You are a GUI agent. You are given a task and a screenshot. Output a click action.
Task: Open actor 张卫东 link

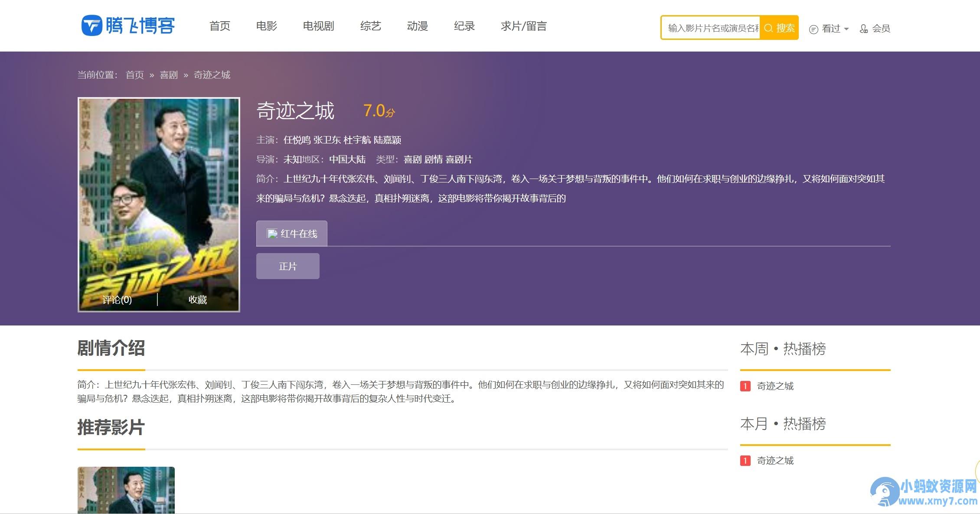[327, 140]
